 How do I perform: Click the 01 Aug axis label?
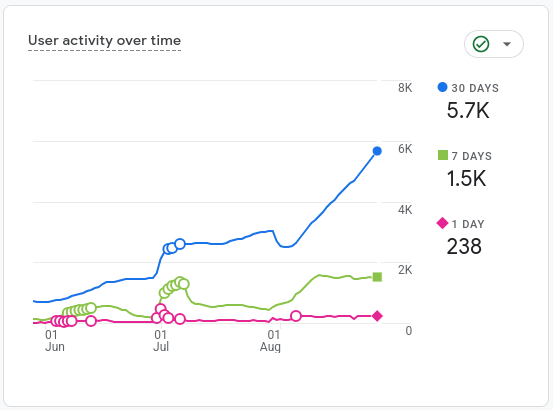pos(271,341)
